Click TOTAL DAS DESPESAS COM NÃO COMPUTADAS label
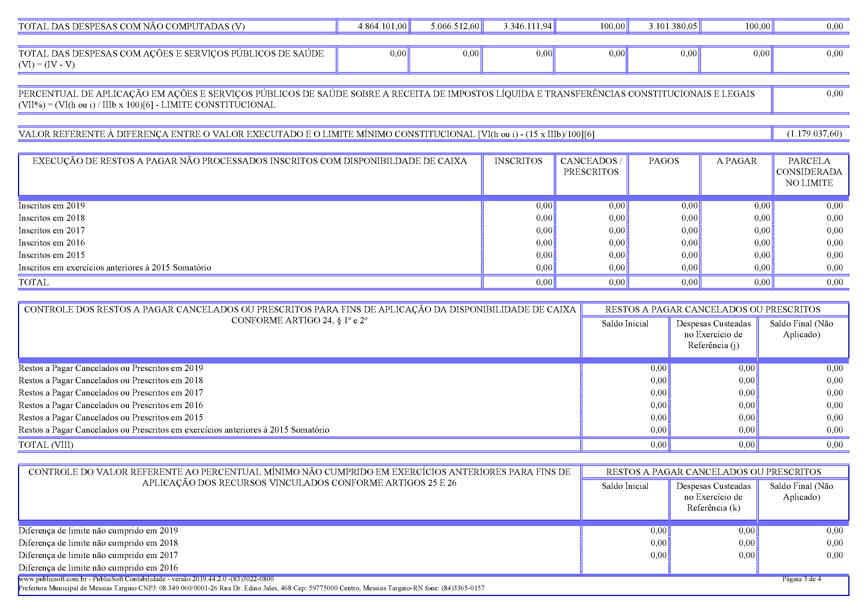Image resolution: width=868 pixels, height=614 pixels. pyautogui.click(x=132, y=27)
